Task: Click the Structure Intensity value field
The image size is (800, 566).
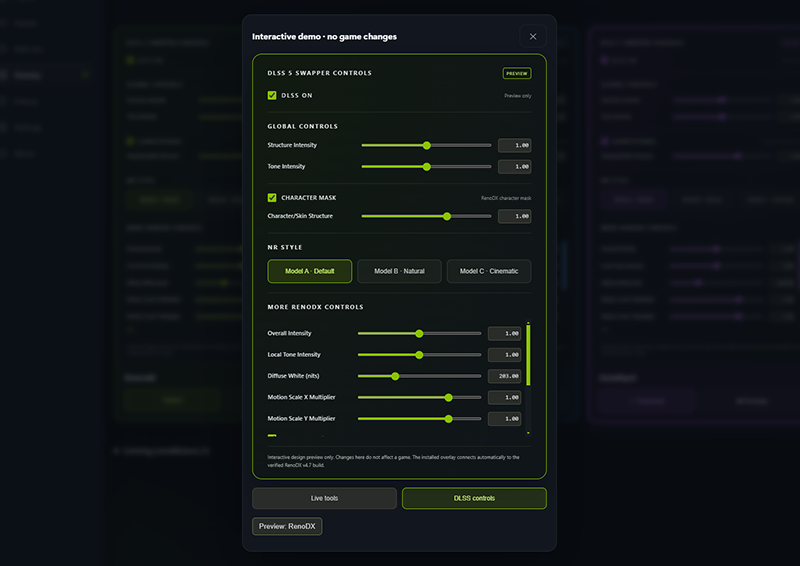Action: (x=514, y=145)
